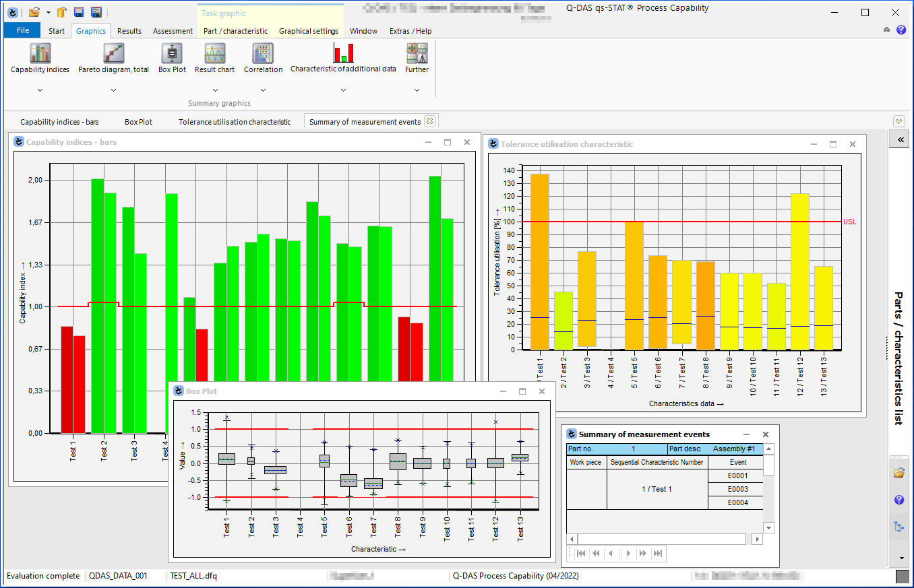The height and width of the screenshot is (588, 914).
Task: Click QDAS_DATA_001 in the status bar
Action: 118,576
